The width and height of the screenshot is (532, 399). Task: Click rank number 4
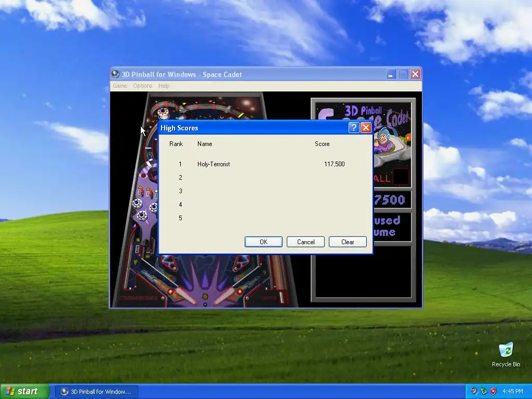click(x=180, y=205)
